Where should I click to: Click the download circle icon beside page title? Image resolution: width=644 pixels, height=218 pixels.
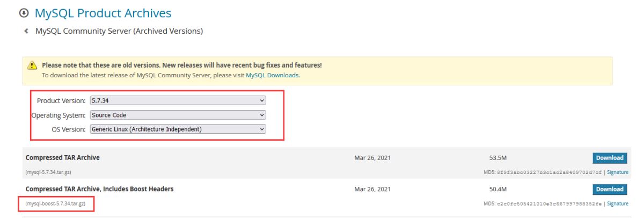pos(24,13)
